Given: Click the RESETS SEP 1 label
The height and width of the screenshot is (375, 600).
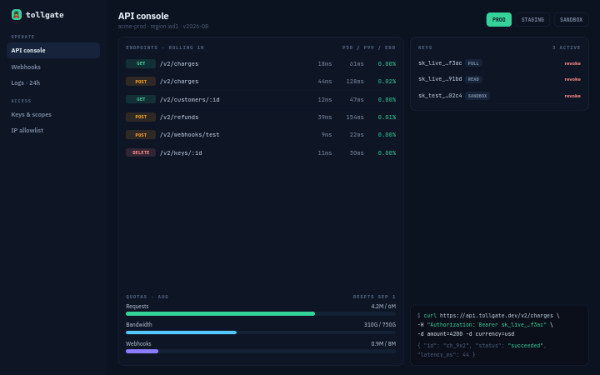Looking at the screenshot, I should pos(374,297).
